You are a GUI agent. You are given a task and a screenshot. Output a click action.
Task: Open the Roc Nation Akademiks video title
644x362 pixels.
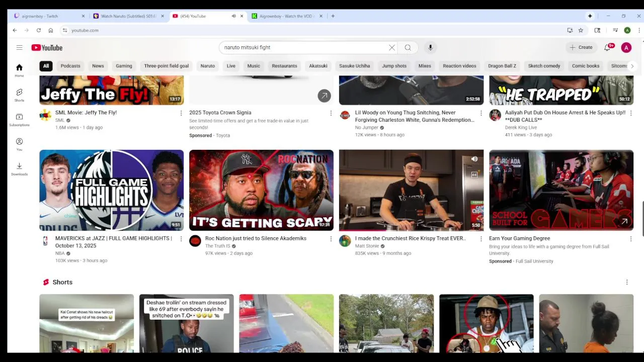click(256, 238)
